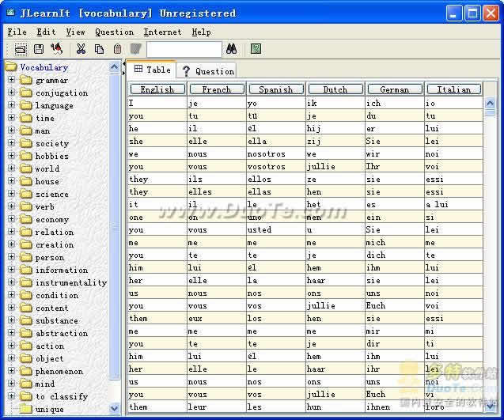This screenshot has width=504, height=420.
Task: Open the Question menu
Action: point(114,32)
